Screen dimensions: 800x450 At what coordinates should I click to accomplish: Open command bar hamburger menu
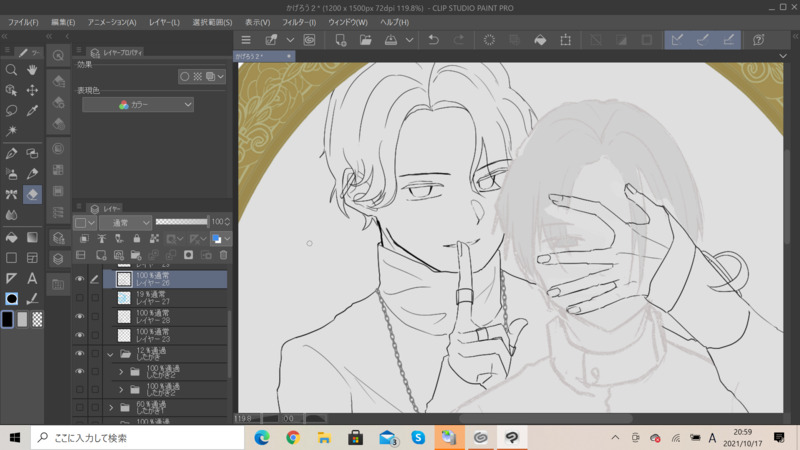246,40
